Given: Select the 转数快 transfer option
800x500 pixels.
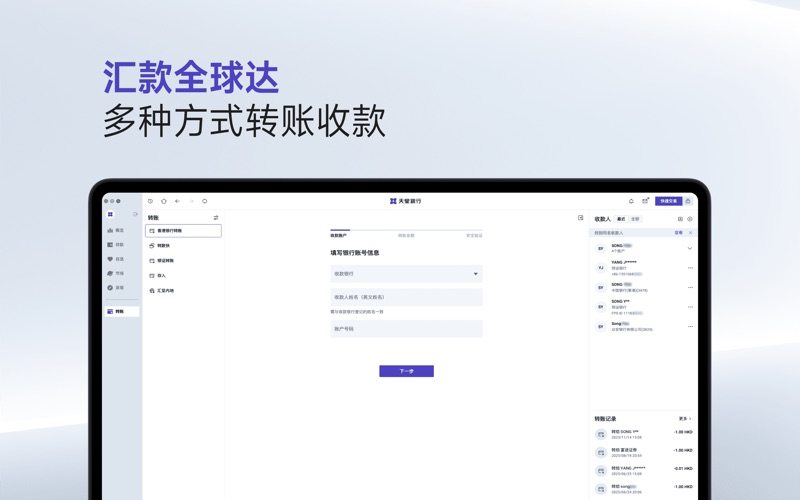Looking at the screenshot, I should 183,245.
